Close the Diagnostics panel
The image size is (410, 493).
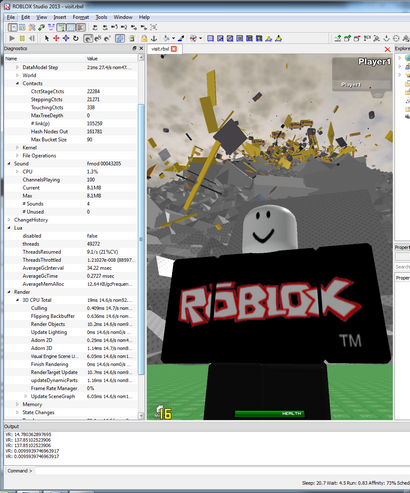(141, 48)
